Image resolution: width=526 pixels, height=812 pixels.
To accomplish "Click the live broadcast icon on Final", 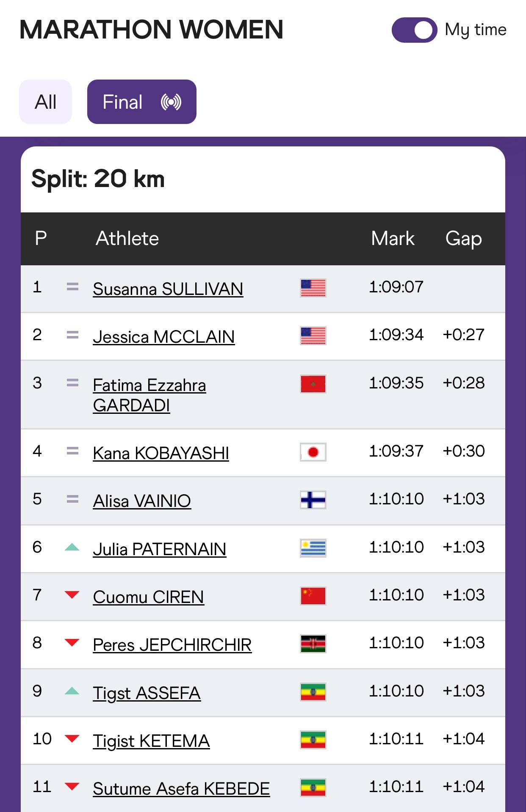I will 171,102.
